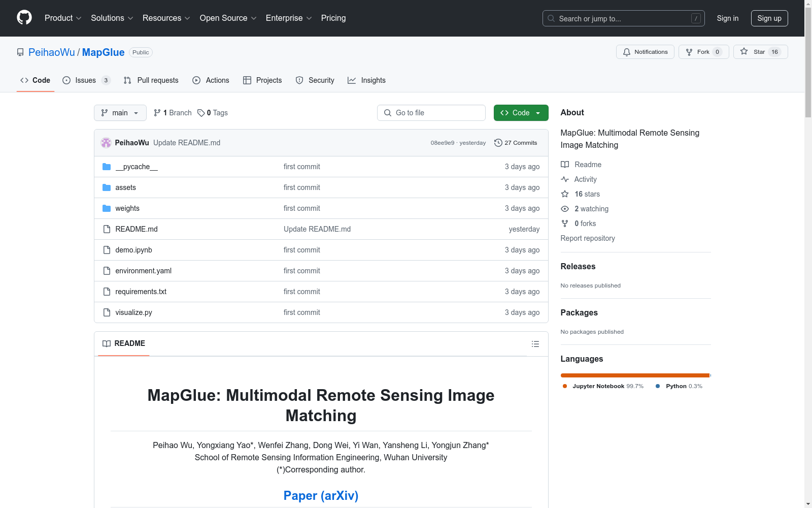The width and height of the screenshot is (812, 508).
Task: Click the README book icon in README tab
Action: click(107, 343)
